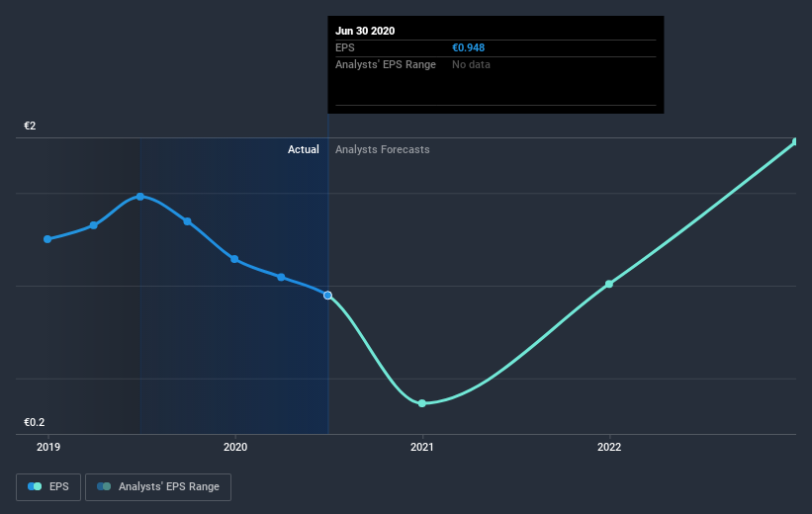Select the 2021 forecast low point
812x514 pixels.
[422, 403]
